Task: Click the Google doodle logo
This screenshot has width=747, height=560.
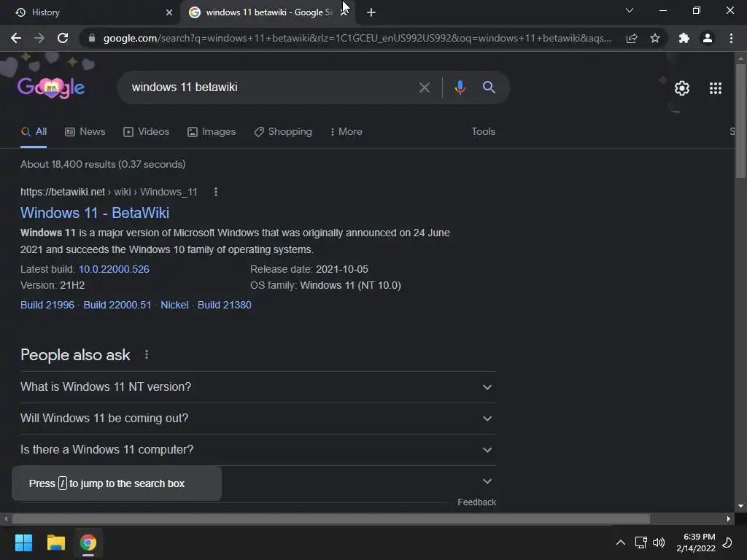Action: [51, 87]
